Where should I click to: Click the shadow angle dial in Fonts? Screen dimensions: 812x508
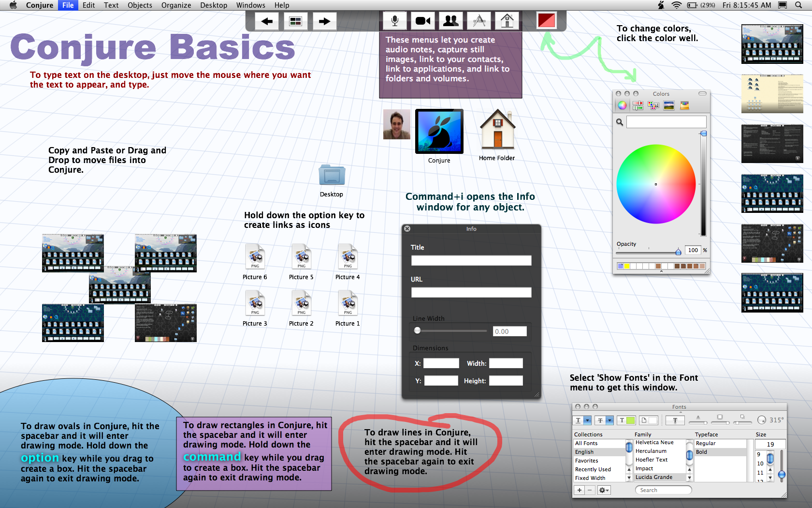pos(762,420)
